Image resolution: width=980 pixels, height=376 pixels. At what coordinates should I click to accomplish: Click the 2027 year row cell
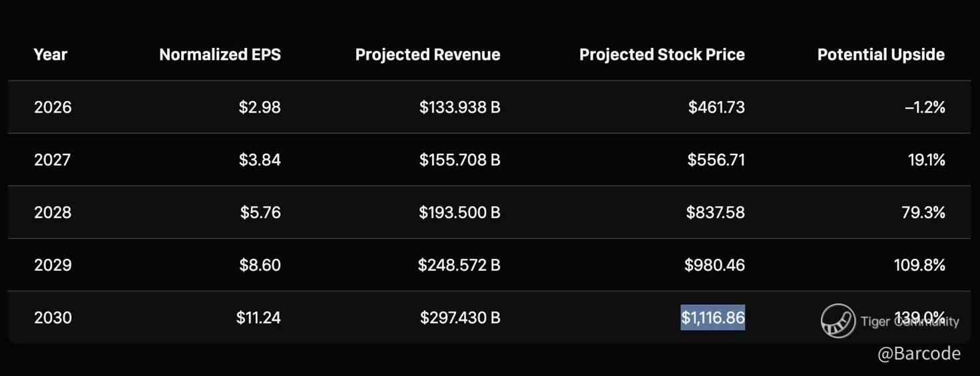(53, 160)
